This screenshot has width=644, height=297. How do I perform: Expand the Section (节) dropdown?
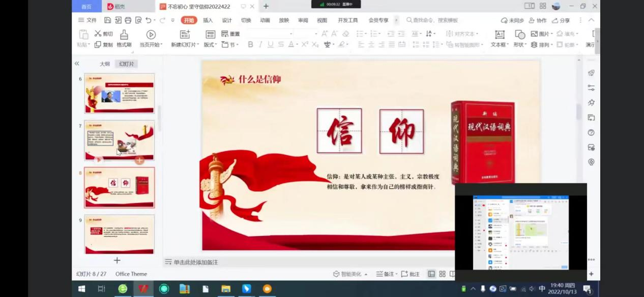[230, 45]
